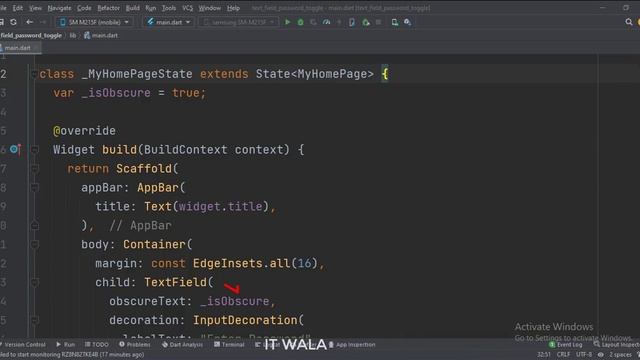640x360 pixels.
Task: Open the Build menu
Action: [133, 8]
